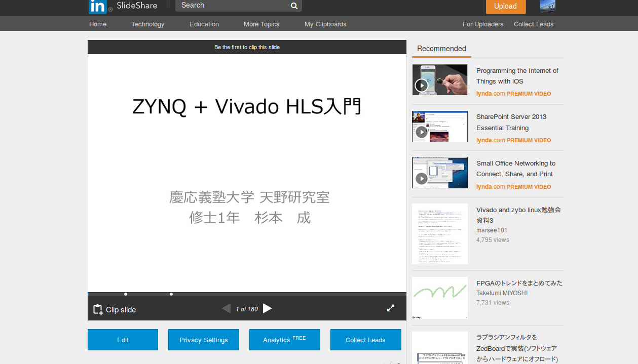The image size is (638, 364).
Task: Open the Technology menu item
Action: pyautogui.click(x=147, y=24)
